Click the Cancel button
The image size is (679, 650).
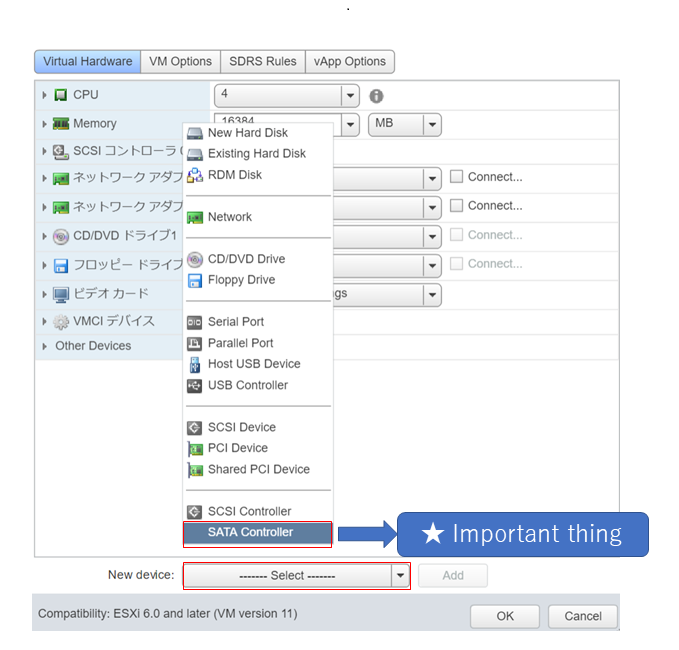tap(583, 616)
